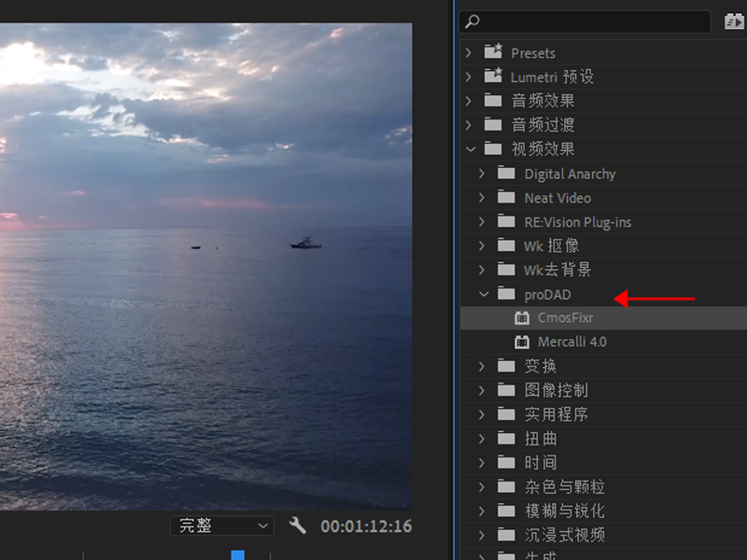Expand the 杂色与颗粒 folder

482,486
